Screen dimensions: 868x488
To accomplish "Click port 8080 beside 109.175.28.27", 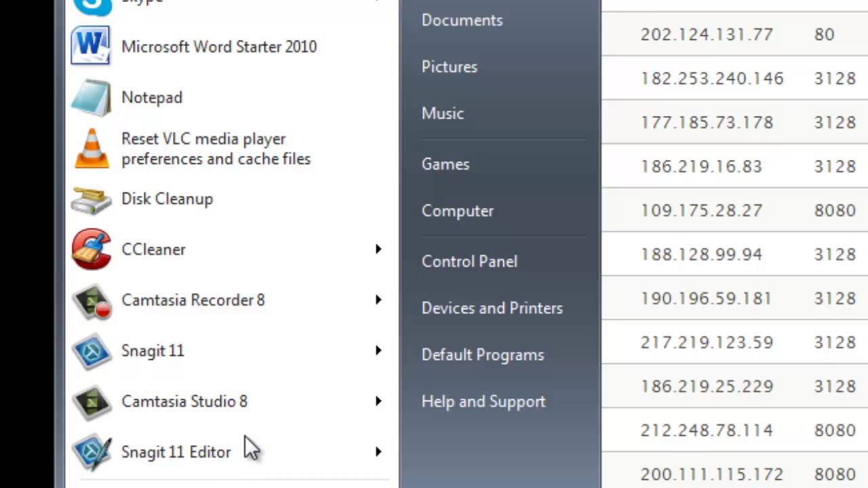I will pos(835,211).
